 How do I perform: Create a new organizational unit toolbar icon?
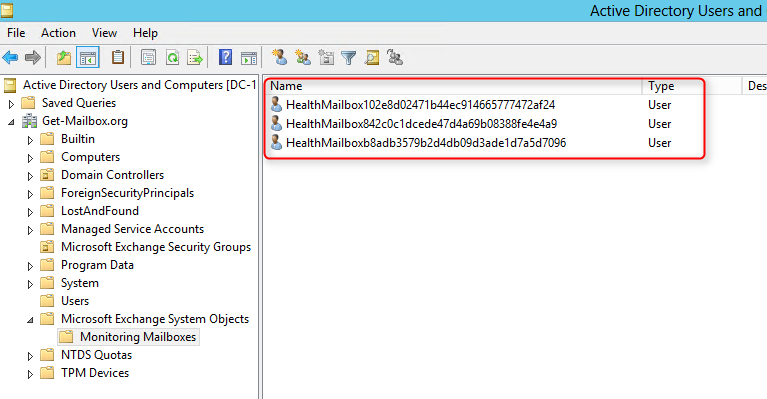[x=326, y=58]
